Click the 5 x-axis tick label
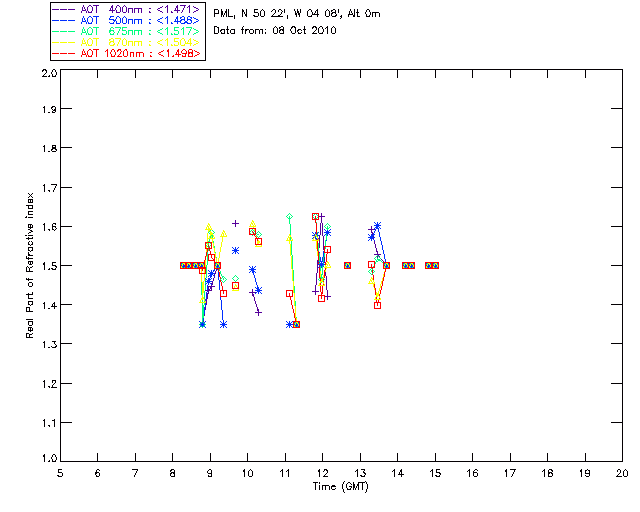Image resolution: width=640 pixels, height=512 pixels. (x=60, y=473)
